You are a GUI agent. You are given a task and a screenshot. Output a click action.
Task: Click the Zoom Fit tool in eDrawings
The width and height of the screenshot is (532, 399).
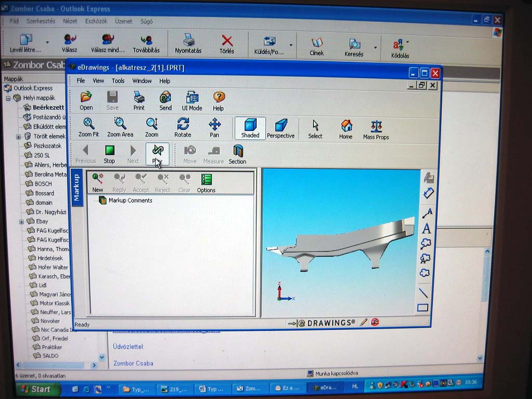(x=89, y=127)
